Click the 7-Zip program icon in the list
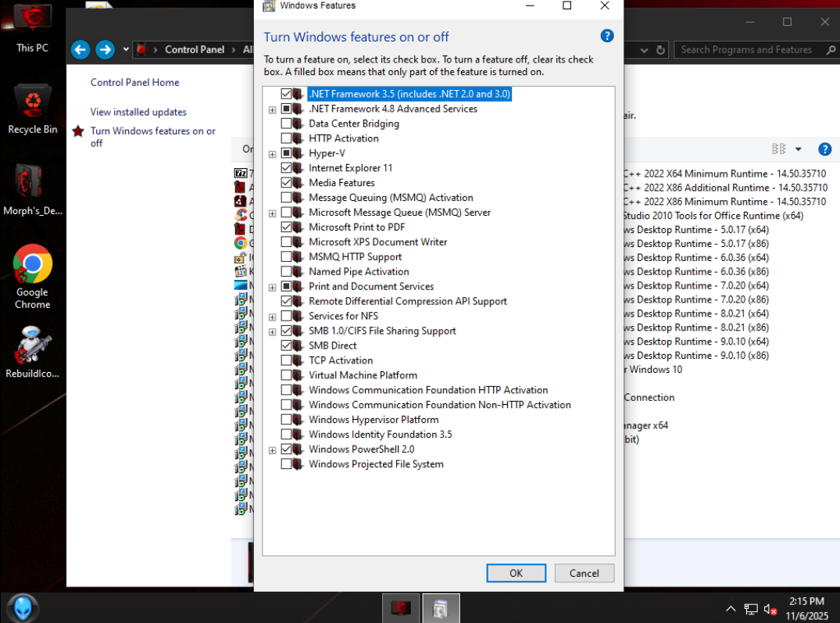This screenshot has height=623, width=840. pos(241,173)
